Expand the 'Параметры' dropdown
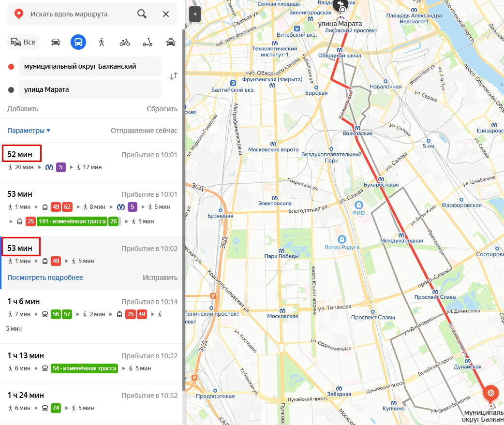The width and height of the screenshot is (504, 425). point(29,131)
